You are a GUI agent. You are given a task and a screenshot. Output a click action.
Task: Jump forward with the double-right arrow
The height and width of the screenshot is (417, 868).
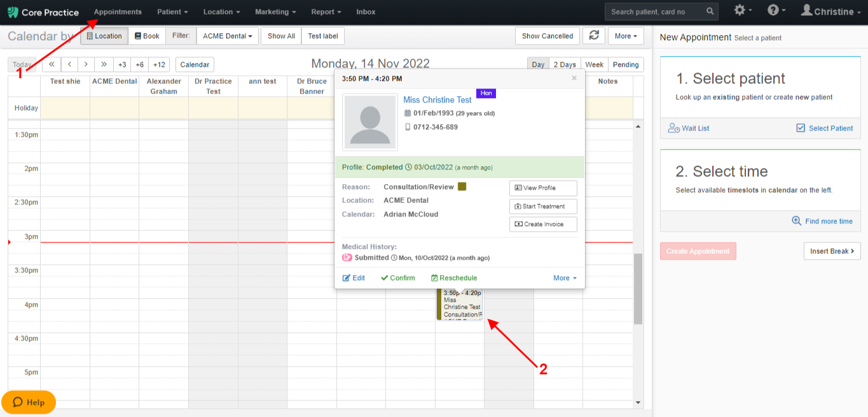click(x=104, y=64)
